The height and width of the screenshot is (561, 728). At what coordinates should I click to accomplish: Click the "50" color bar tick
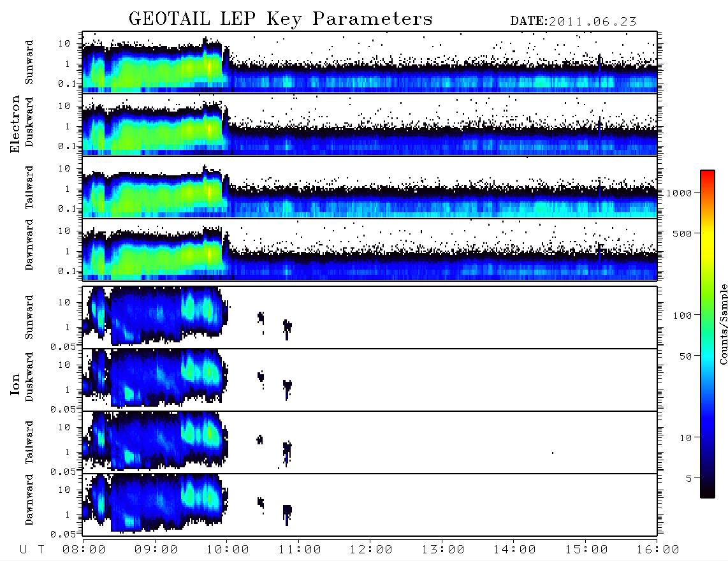click(x=685, y=356)
